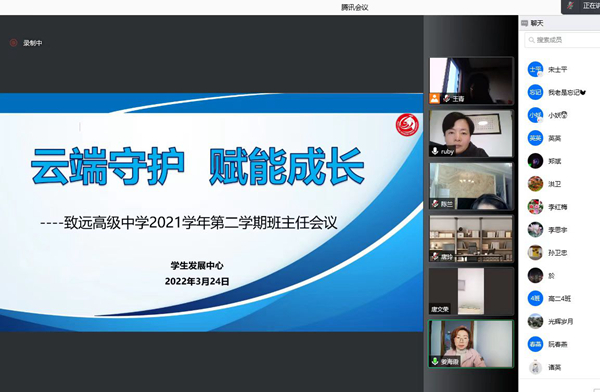This screenshot has height=392, width=600.
Task: Click the search members input field
Action: pos(562,40)
